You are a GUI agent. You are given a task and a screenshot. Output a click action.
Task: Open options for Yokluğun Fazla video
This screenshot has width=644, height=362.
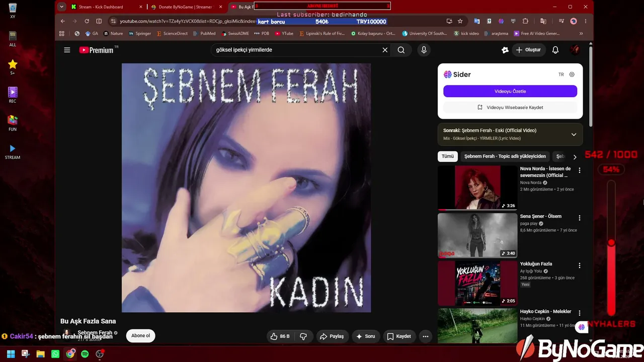click(579, 265)
